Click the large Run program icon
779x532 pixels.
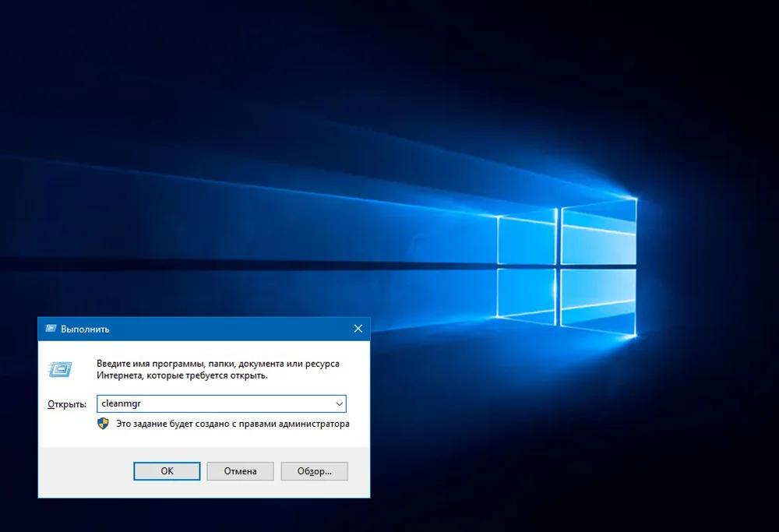click(x=60, y=369)
